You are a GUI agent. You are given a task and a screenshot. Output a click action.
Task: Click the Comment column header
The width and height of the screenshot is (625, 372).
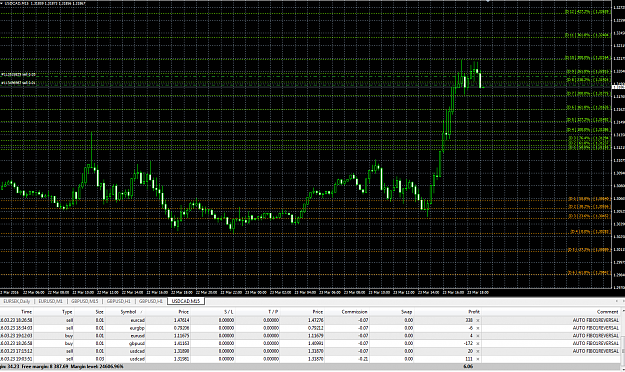tap(607, 312)
